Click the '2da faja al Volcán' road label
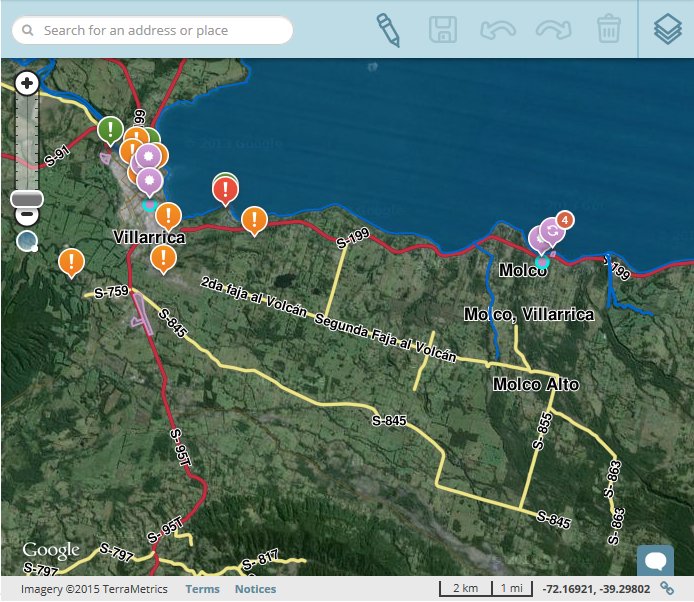The image size is (694, 602). (254, 297)
